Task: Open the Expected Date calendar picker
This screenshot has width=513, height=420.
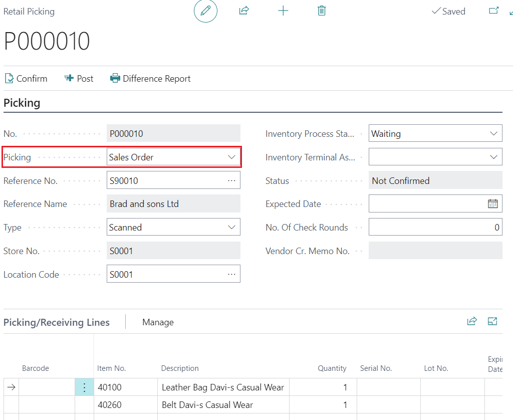Action: (492, 204)
